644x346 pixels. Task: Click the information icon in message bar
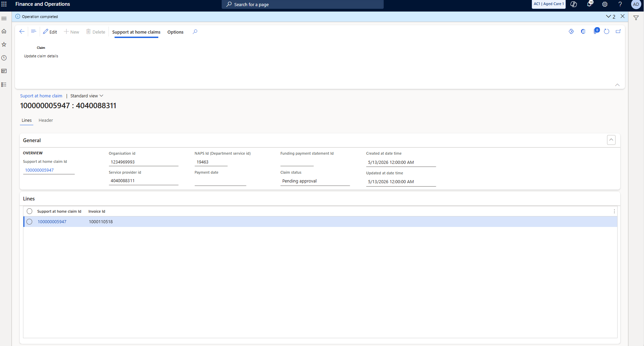18,16
